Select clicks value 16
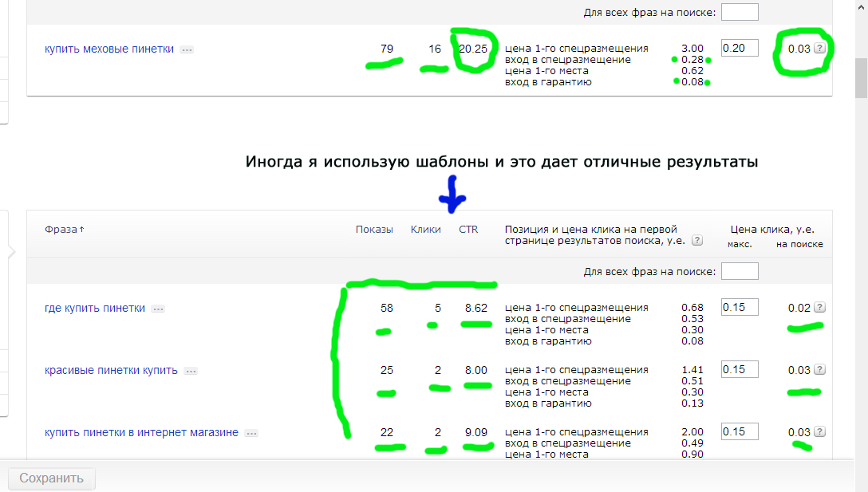 tap(435, 49)
